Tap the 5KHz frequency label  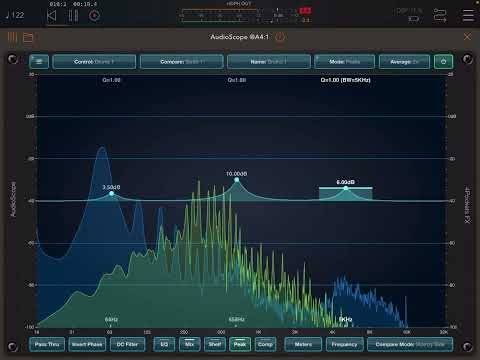coord(345,319)
